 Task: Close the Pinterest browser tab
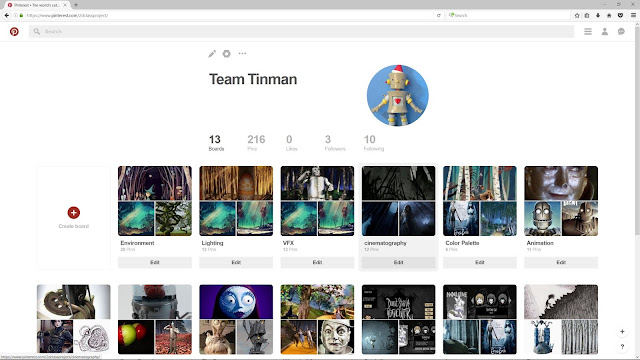coord(65,5)
